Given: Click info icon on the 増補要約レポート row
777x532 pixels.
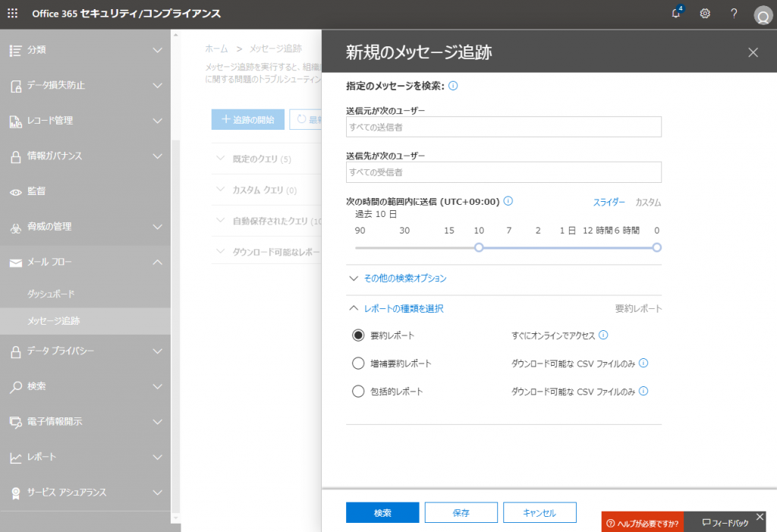Looking at the screenshot, I should point(643,363).
